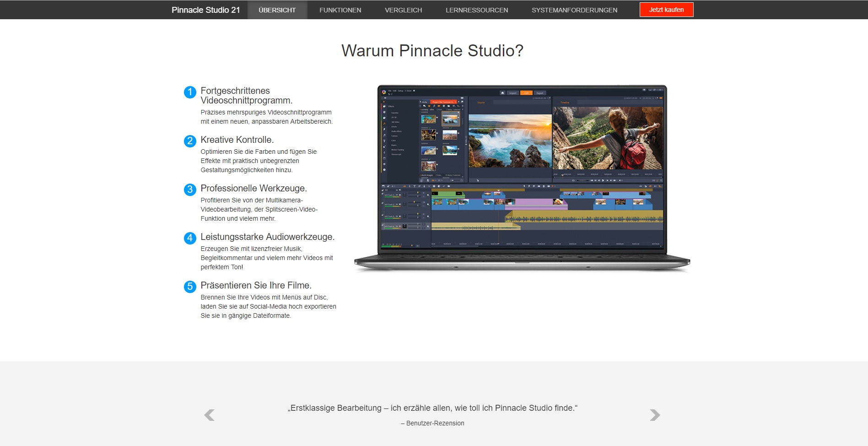Go to LERNRESSOURCEN in the navigation bar
The width and height of the screenshot is (868, 446).
pyautogui.click(x=477, y=10)
